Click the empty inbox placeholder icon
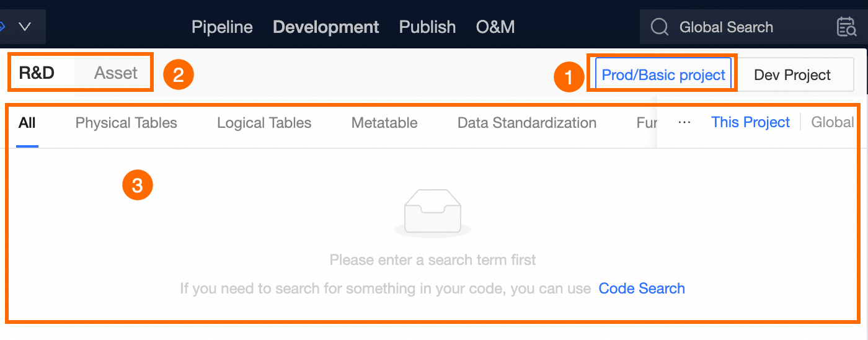Image resolution: width=868 pixels, height=340 pixels. [x=432, y=212]
